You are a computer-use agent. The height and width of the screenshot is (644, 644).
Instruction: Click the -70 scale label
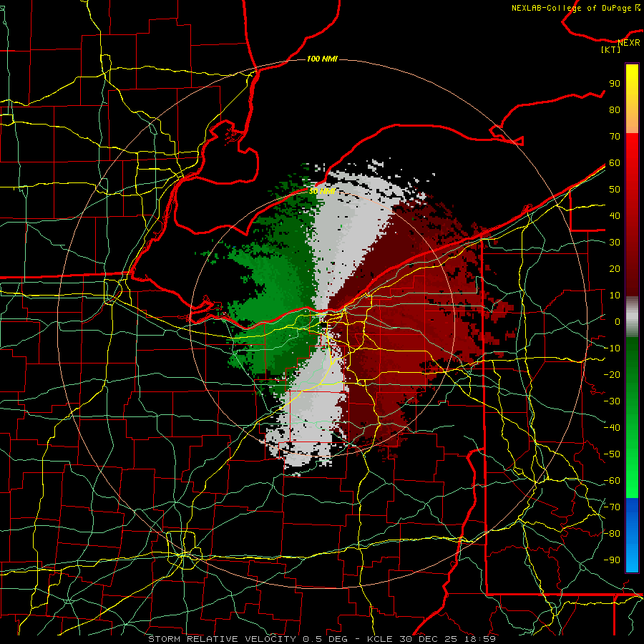(x=612, y=507)
